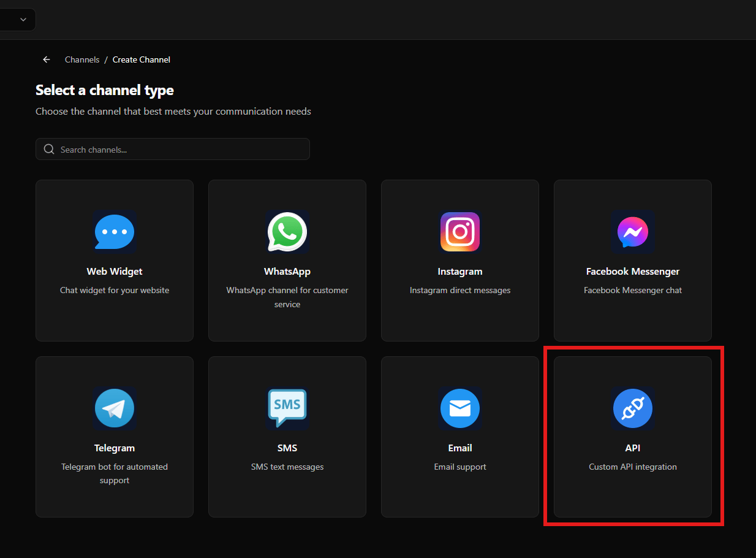The width and height of the screenshot is (756, 558).
Task: Click the Facebook Messenger logo icon
Action: tap(633, 232)
